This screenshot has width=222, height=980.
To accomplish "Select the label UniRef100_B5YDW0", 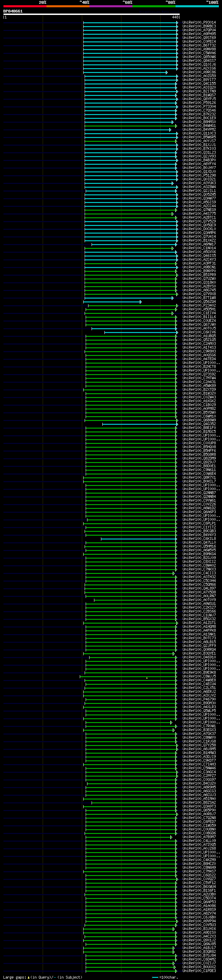I will (x=199, y=412).
